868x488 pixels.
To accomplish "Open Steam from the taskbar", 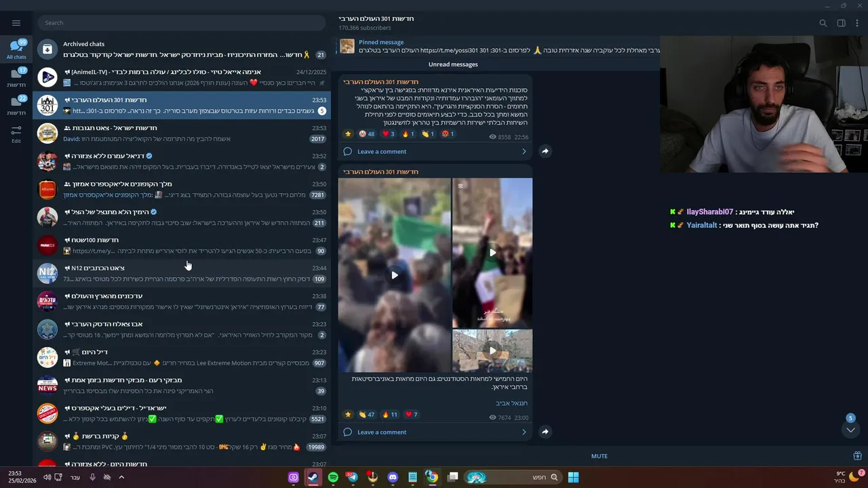I will pos(313,477).
